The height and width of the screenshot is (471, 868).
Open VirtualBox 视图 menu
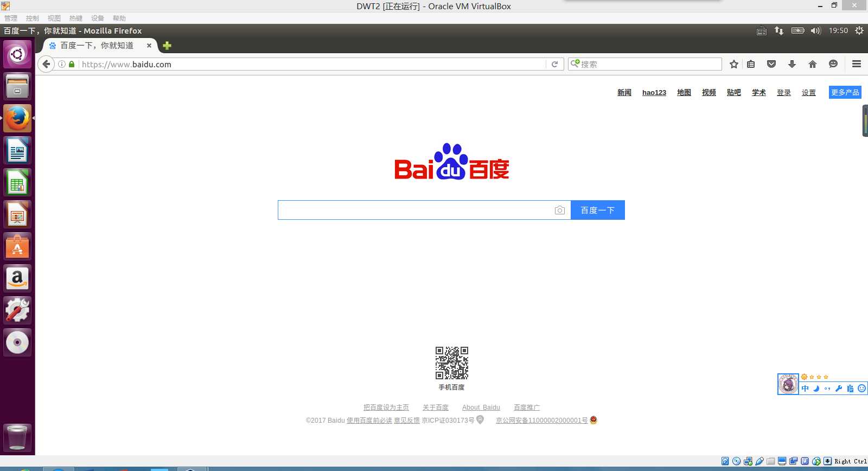pos(54,18)
